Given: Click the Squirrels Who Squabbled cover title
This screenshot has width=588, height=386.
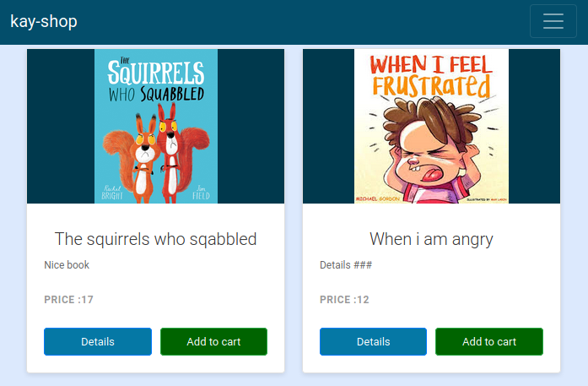Looking at the screenshot, I should 157,80.
